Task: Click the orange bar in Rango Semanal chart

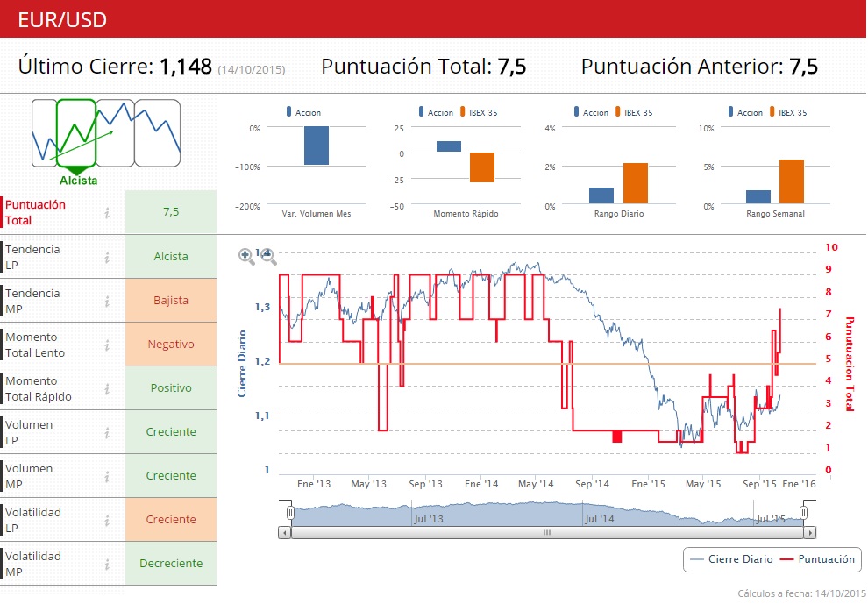Action: [792, 181]
